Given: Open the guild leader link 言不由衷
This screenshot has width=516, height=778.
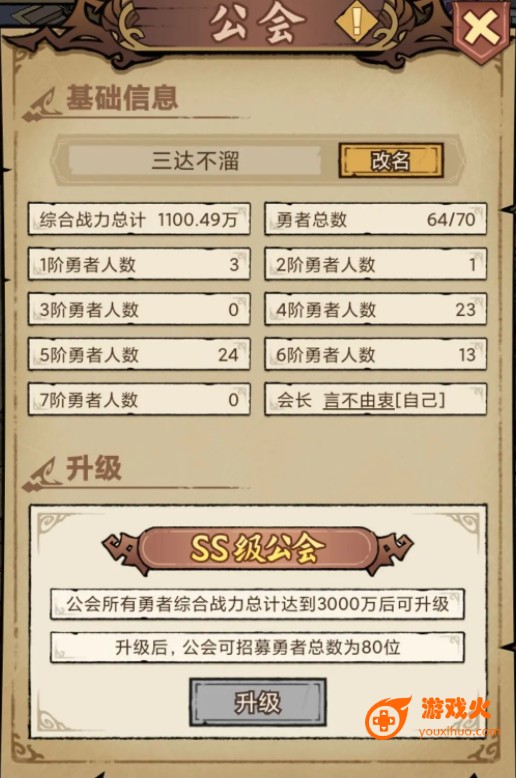Looking at the screenshot, I should pyautogui.click(x=359, y=400).
